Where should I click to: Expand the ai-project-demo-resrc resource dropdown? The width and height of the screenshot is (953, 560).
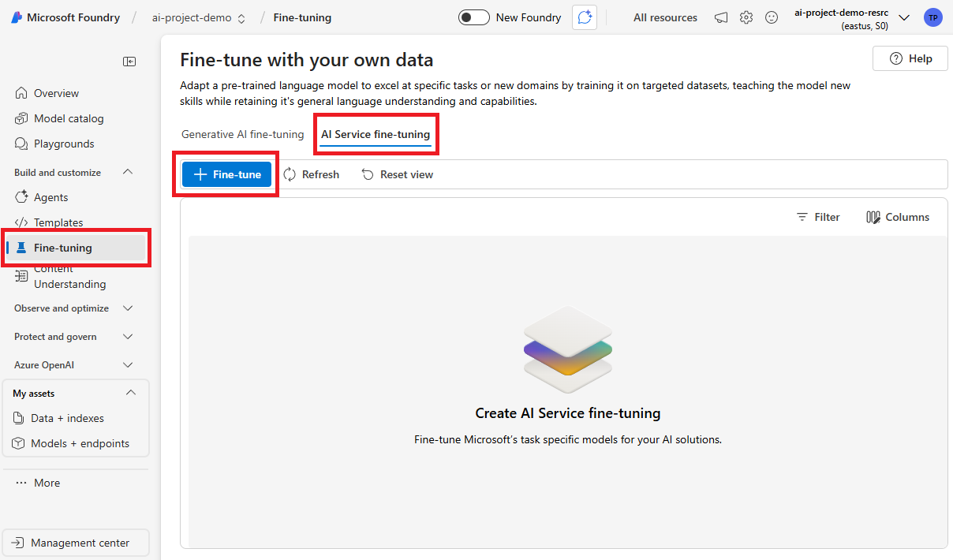tap(904, 17)
